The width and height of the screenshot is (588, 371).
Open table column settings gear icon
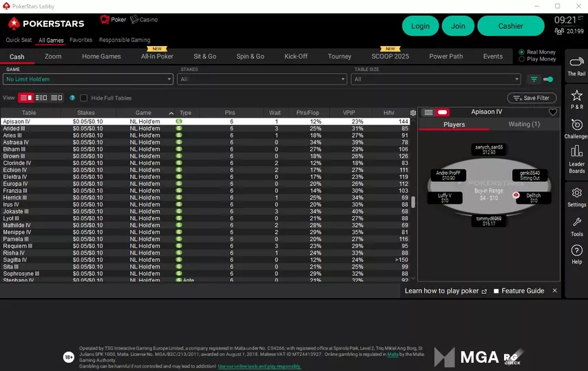click(413, 113)
